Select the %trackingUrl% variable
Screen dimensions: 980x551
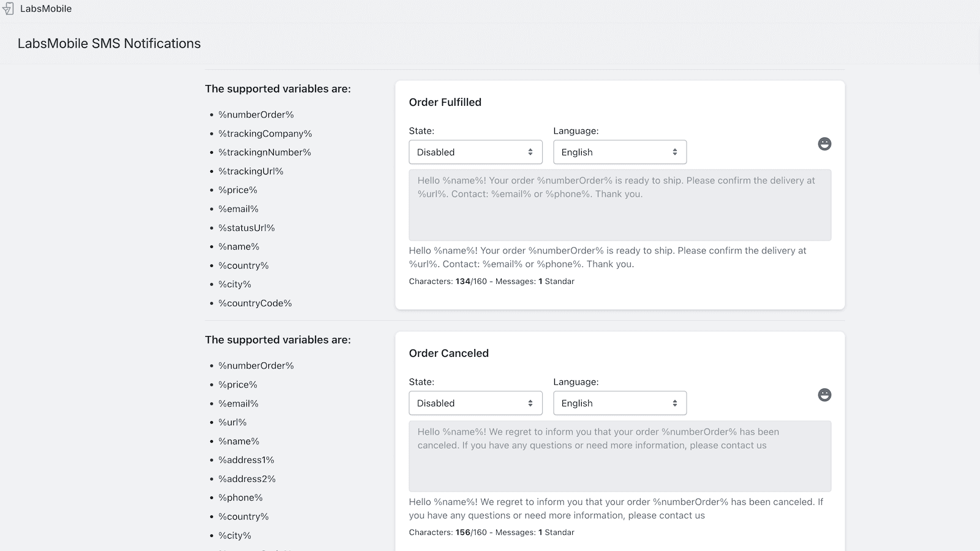click(x=251, y=171)
